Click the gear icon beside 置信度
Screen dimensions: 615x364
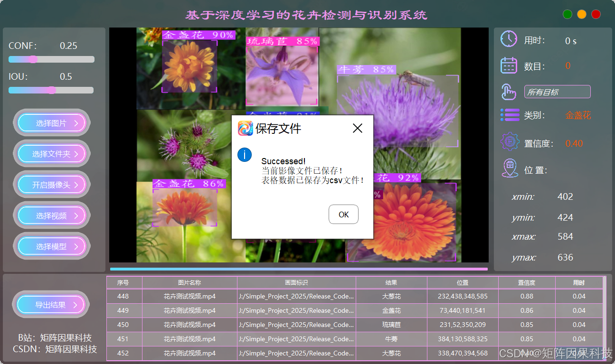pos(509,142)
